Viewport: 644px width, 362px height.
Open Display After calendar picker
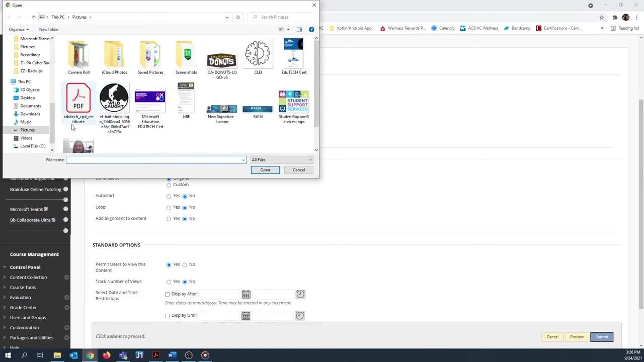246,294
